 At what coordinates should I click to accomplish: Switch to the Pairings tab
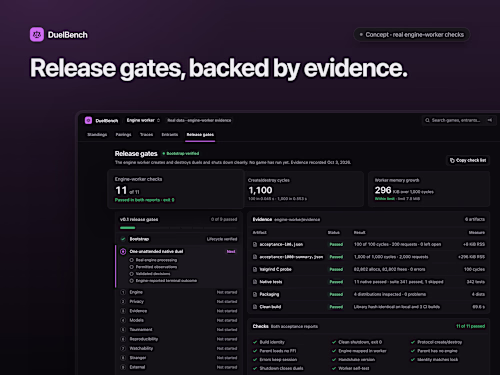point(123,135)
